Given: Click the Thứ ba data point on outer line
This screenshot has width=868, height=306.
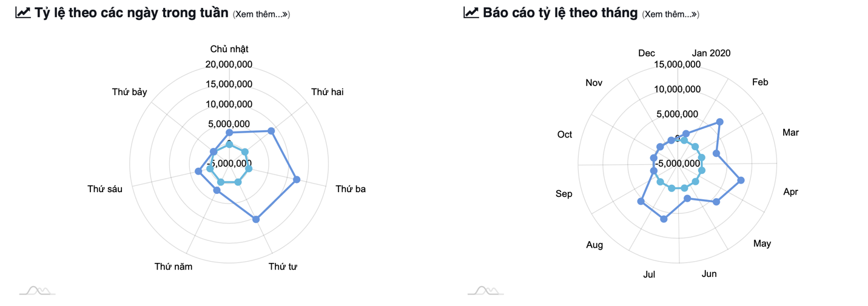Looking at the screenshot, I should [x=297, y=179].
